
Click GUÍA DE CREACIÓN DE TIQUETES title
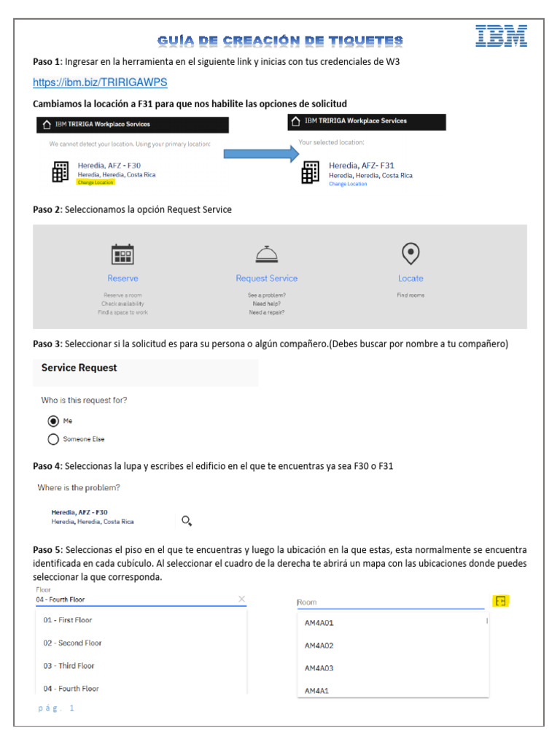tap(280, 41)
